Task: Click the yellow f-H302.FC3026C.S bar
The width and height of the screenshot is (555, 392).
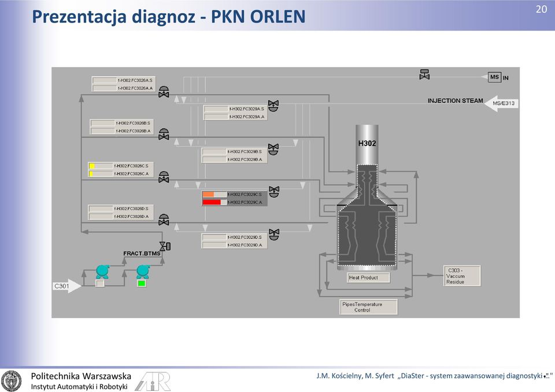Action: pos(101,166)
